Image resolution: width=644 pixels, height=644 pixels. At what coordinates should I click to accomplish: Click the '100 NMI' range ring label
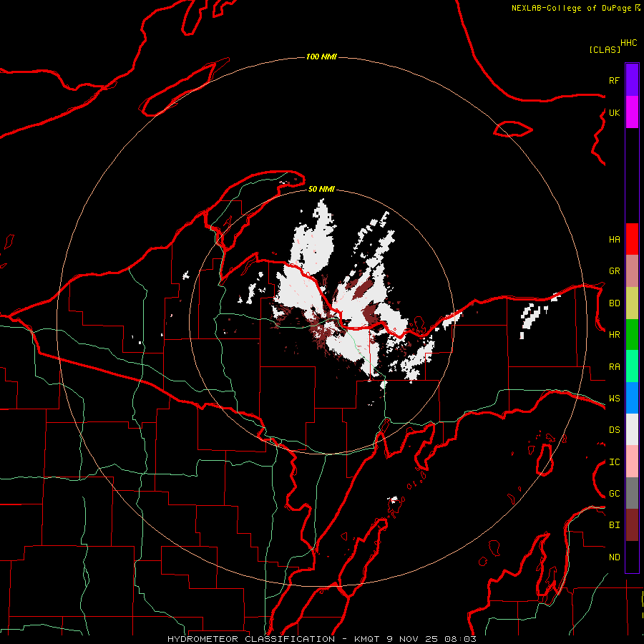coord(321,57)
